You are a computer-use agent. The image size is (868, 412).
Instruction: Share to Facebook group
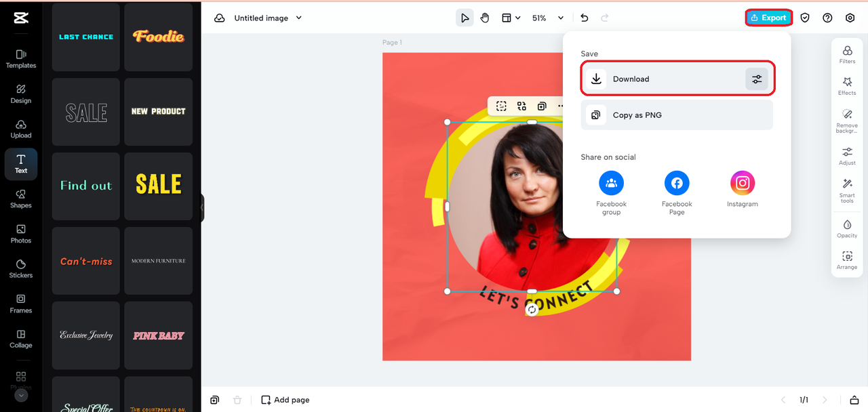(611, 193)
